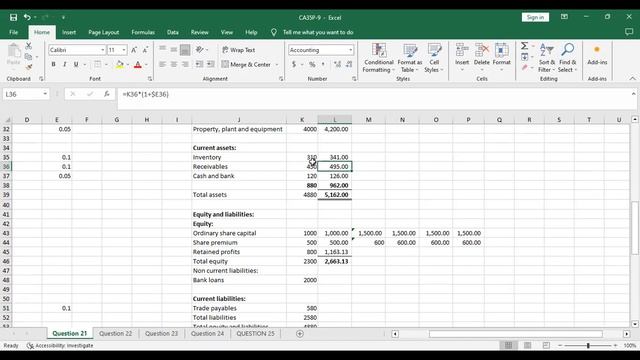Viewport: 640px width, 360px height.
Task: Switch to Page Layout view icon in status bar
Action: (527, 345)
